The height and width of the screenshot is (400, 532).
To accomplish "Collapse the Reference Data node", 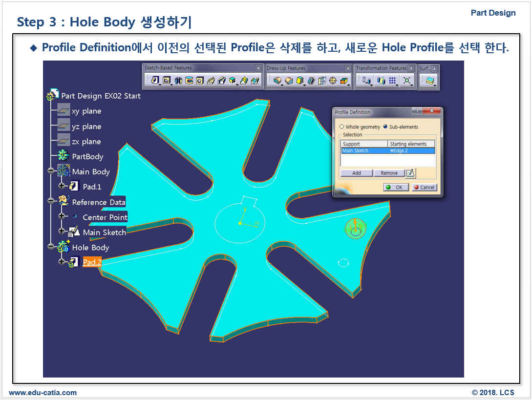I will point(51,201).
